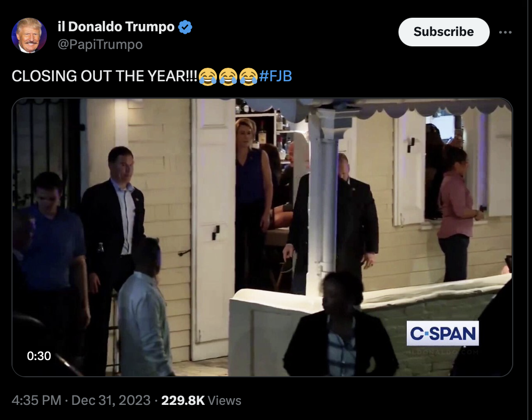
Task: Click the C-SPAN logo on the video
Action: click(x=443, y=333)
